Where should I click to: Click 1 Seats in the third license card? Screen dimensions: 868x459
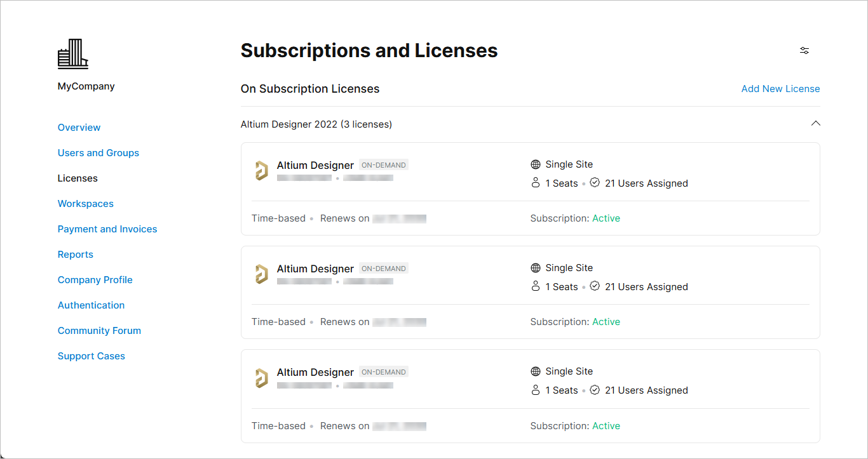(562, 390)
